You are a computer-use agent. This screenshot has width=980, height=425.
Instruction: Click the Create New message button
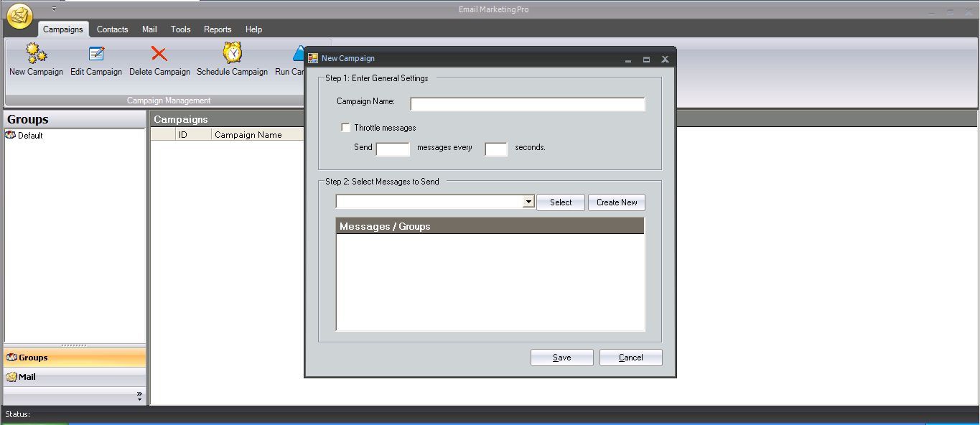point(616,202)
